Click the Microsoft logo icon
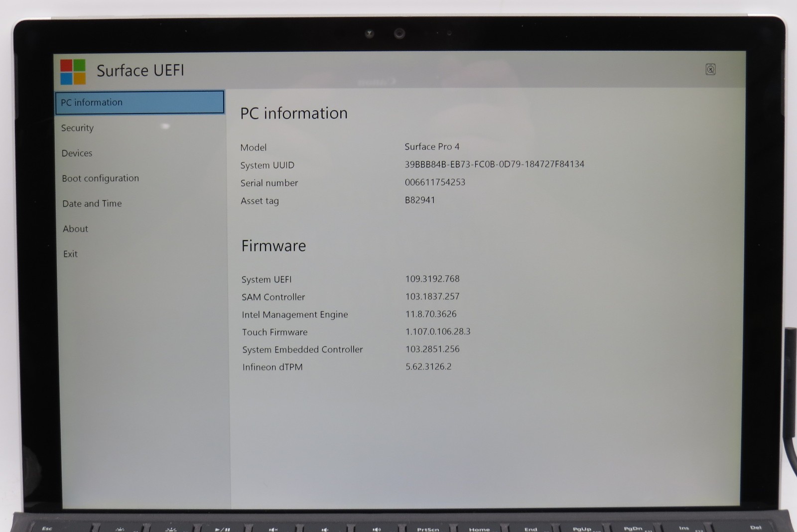797x532 pixels. pos(73,72)
